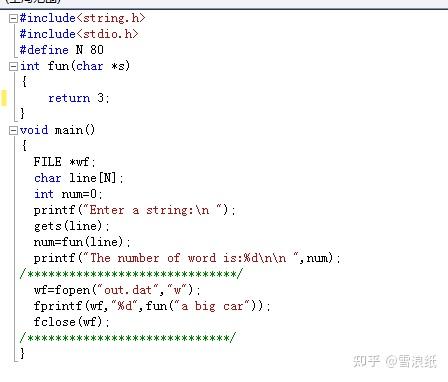Place cursor on the return 3; statement
Viewport: 448px width, 382px height.
[79, 98]
